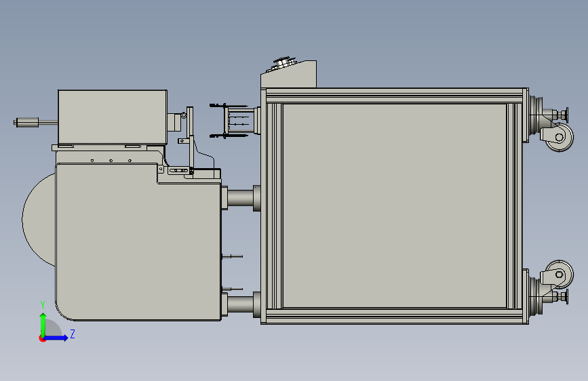Select the left lower housing body

(138, 242)
